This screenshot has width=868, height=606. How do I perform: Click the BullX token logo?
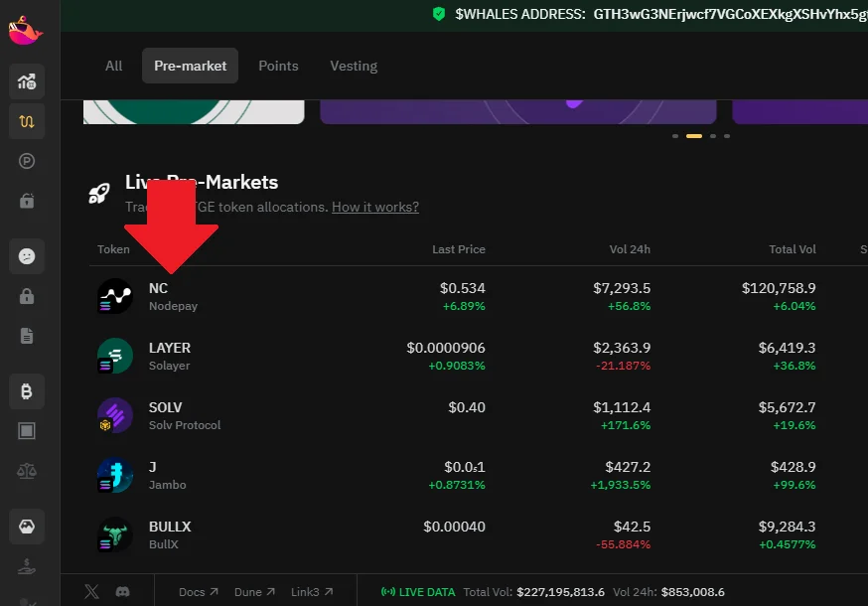[115, 534]
